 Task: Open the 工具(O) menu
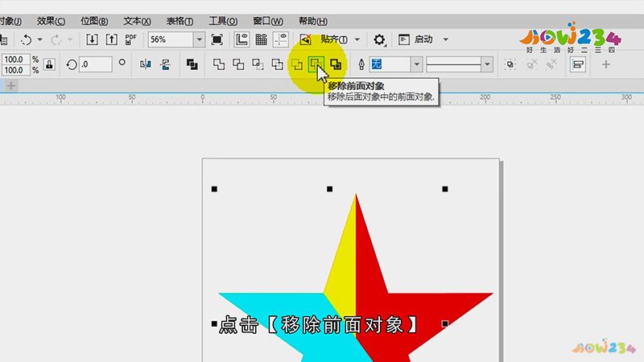coord(223,21)
